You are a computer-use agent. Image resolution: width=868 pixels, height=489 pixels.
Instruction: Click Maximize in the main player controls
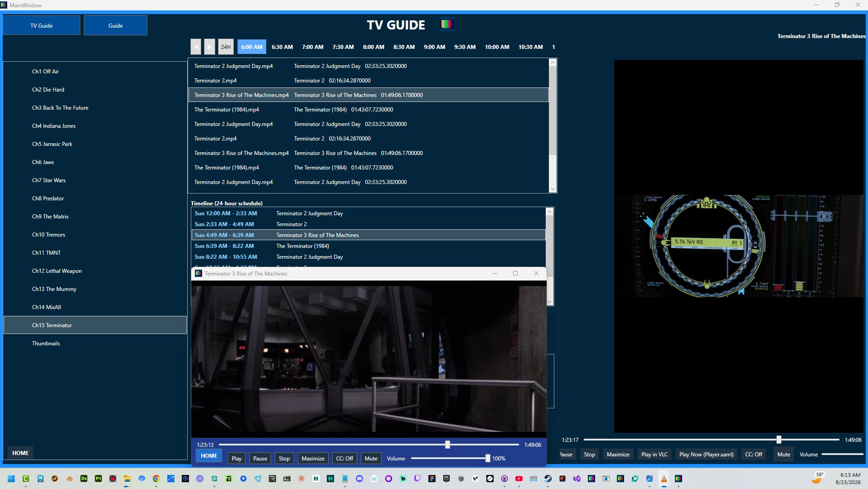[x=618, y=454]
